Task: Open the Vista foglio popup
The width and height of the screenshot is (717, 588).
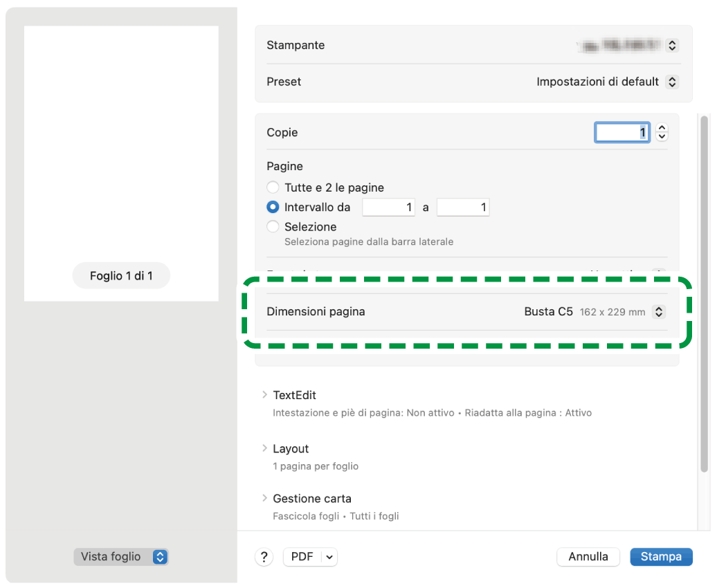Action: tap(121, 556)
